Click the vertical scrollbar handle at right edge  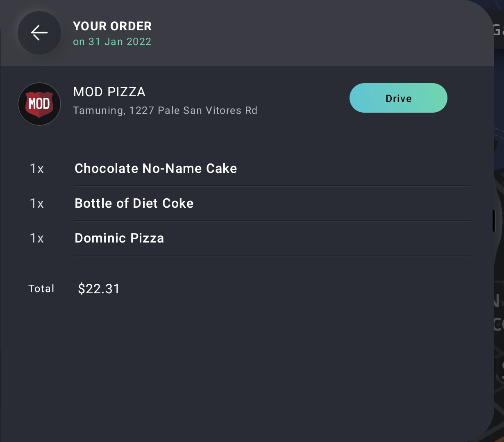(494, 220)
